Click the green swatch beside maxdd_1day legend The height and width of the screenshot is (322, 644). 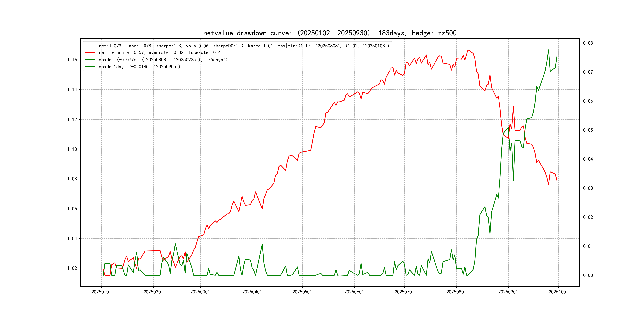point(90,67)
